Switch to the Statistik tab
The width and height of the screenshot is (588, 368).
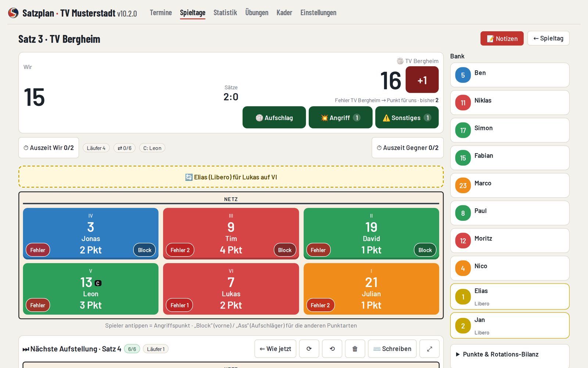(225, 13)
